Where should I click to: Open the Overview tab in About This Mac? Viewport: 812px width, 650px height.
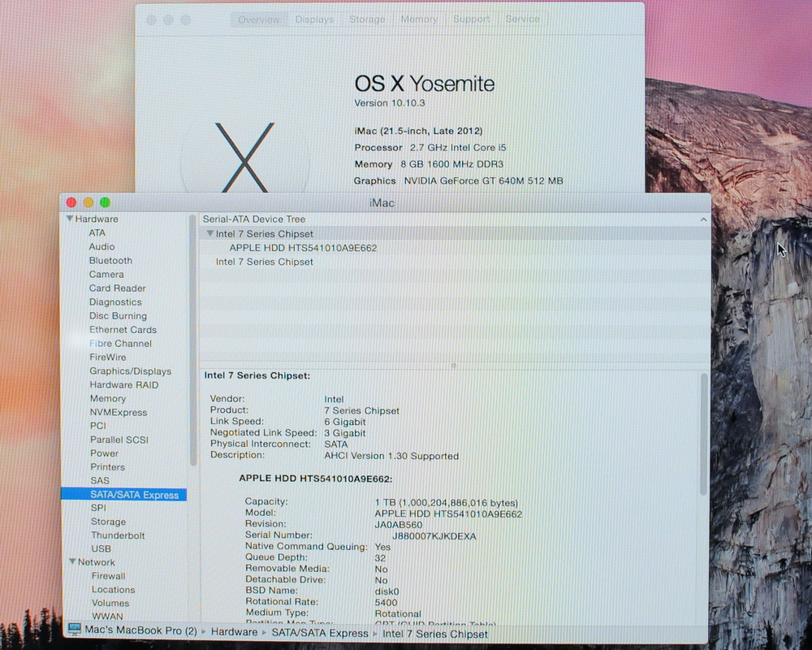[258, 19]
